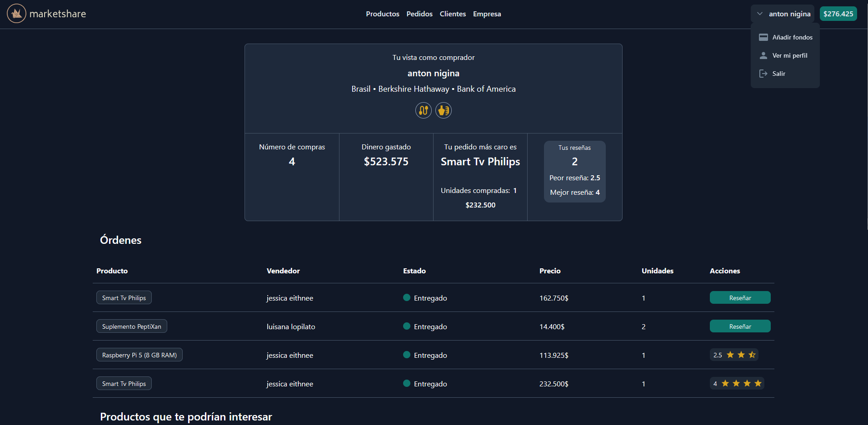This screenshot has height=425, width=868.
Task: Click Mejor reseña: 4 text
Action: (x=574, y=193)
